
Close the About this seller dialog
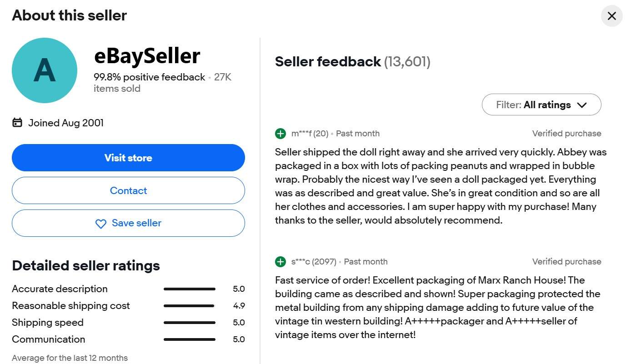[611, 16]
